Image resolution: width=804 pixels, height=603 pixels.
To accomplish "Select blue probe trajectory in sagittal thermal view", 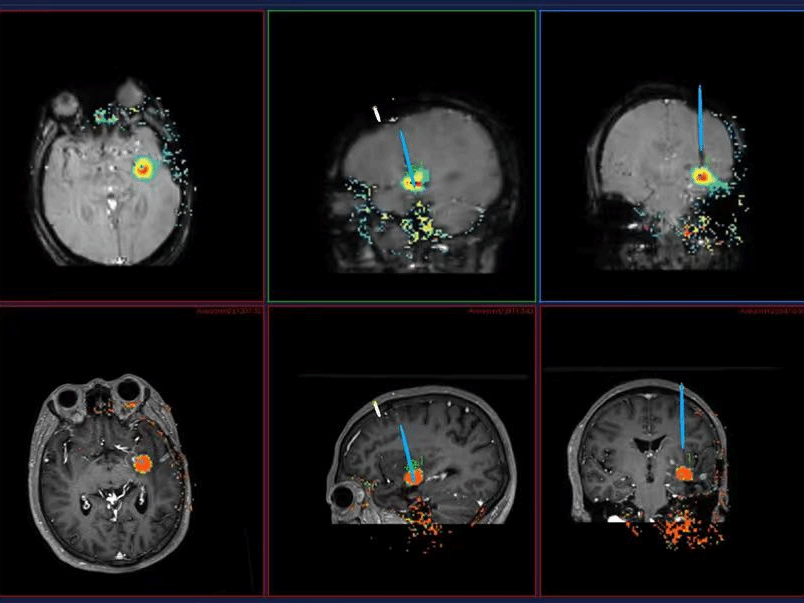I will click(x=405, y=152).
